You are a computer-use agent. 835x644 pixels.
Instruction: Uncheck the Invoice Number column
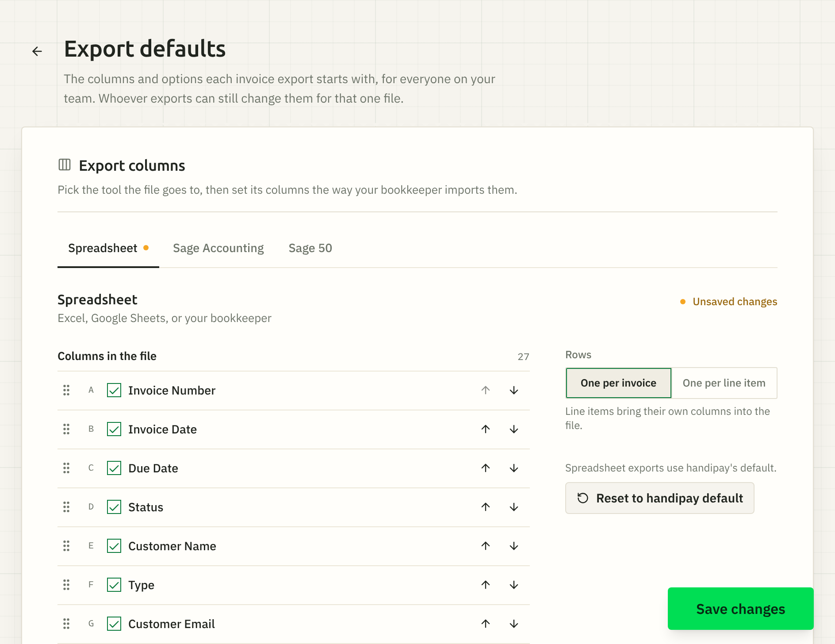(114, 390)
